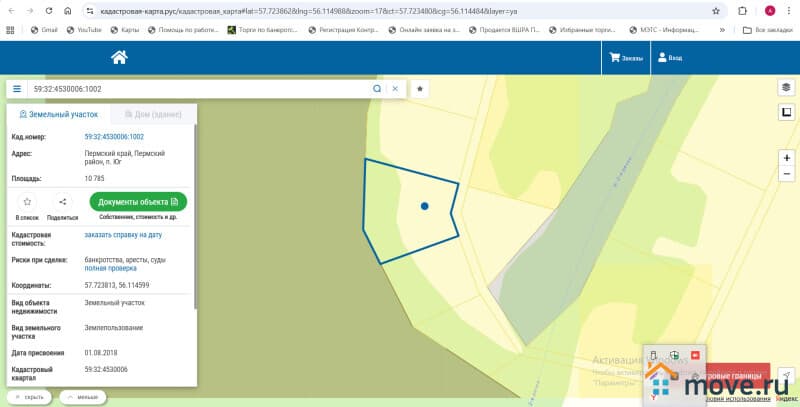Shrink the panel using меньше button
Viewport: 800px width, 407px height.
[x=84, y=397]
